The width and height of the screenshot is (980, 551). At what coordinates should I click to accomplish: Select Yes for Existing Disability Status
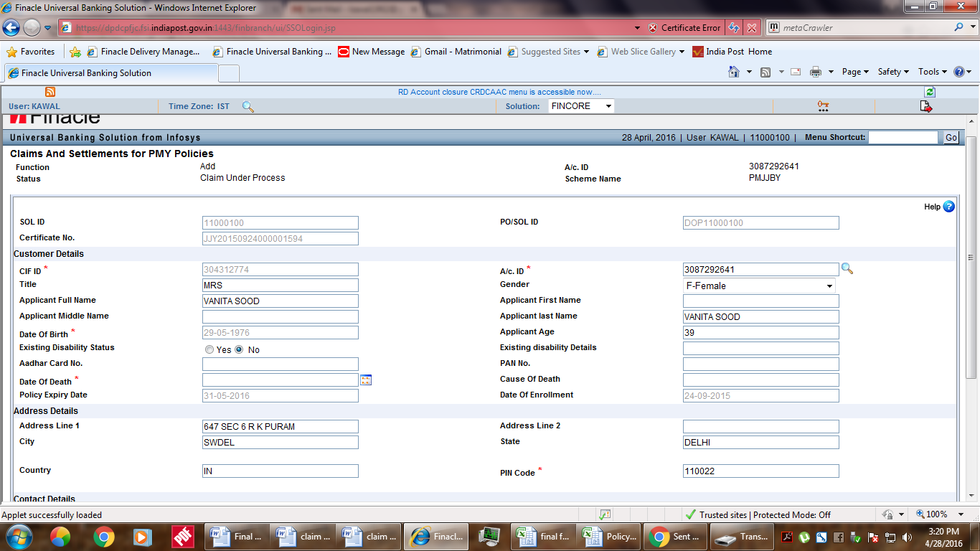pos(209,350)
